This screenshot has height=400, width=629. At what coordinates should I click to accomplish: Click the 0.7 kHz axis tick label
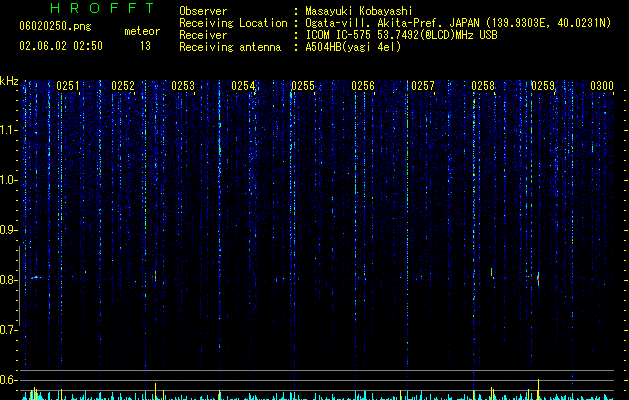tap(9, 330)
